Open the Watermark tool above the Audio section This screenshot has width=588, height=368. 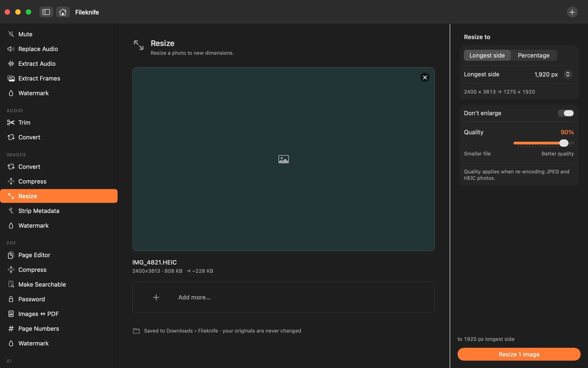point(59,93)
